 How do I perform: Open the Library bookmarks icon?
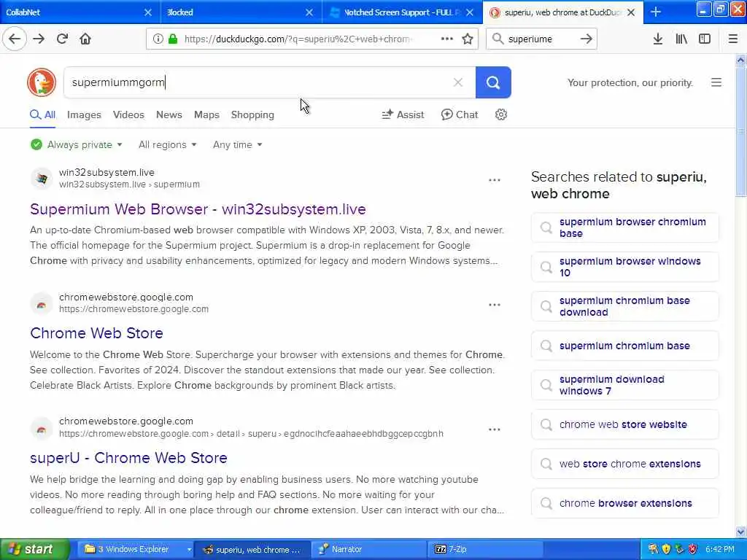tap(681, 39)
